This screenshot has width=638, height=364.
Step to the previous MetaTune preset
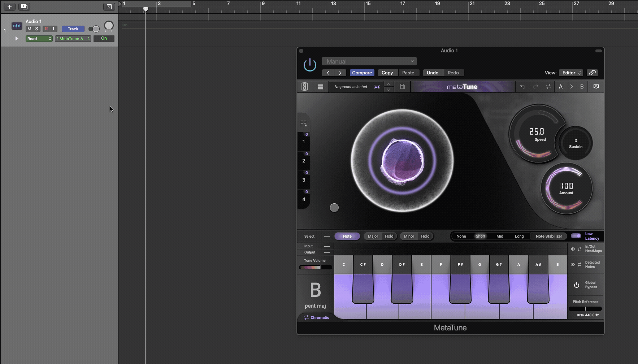[389, 84]
